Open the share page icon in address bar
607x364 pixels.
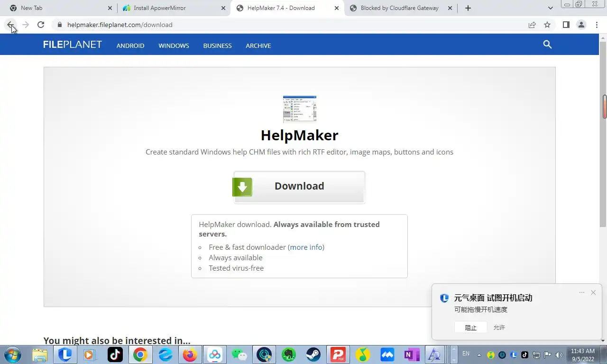tap(532, 25)
